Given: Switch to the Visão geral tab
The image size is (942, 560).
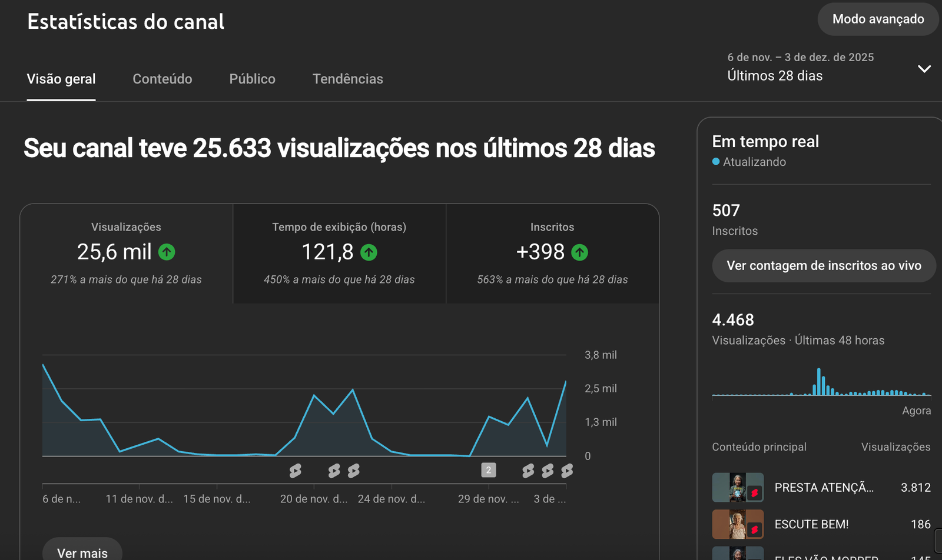Looking at the screenshot, I should (x=61, y=79).
